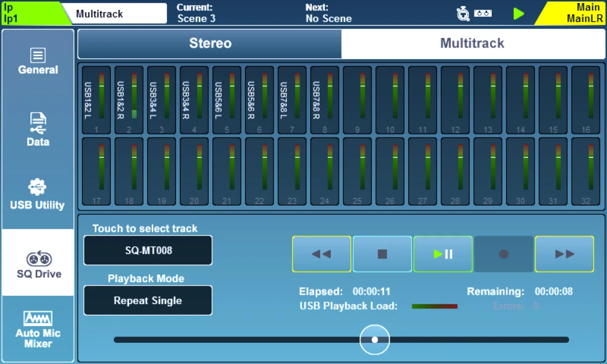Select the track 24 meter
The height and width of the screenshot is (364, 607).
(x=325, y=171)
